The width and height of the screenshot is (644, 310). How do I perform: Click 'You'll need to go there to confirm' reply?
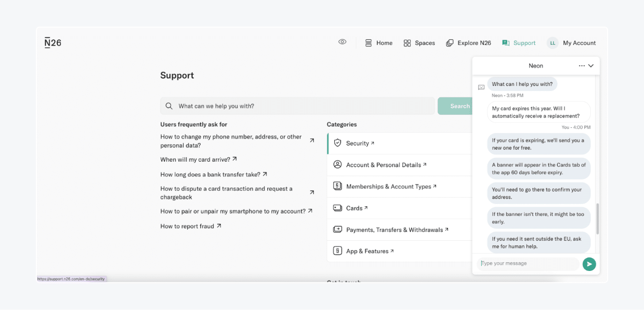point(539,193)
